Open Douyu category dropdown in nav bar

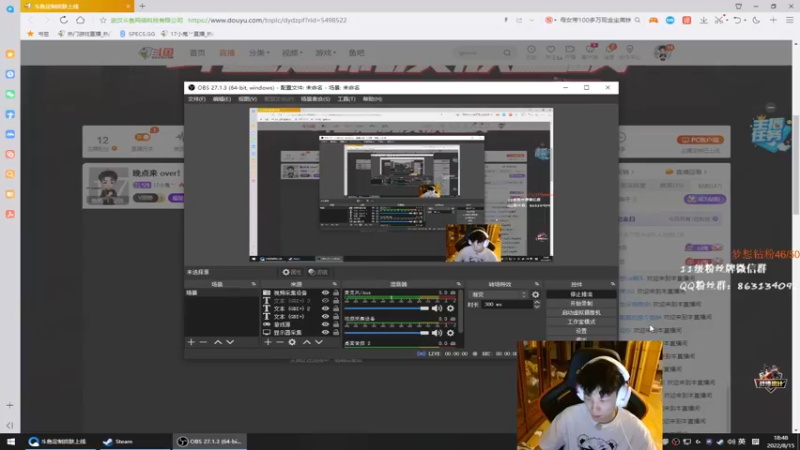[x=259, y=53]
